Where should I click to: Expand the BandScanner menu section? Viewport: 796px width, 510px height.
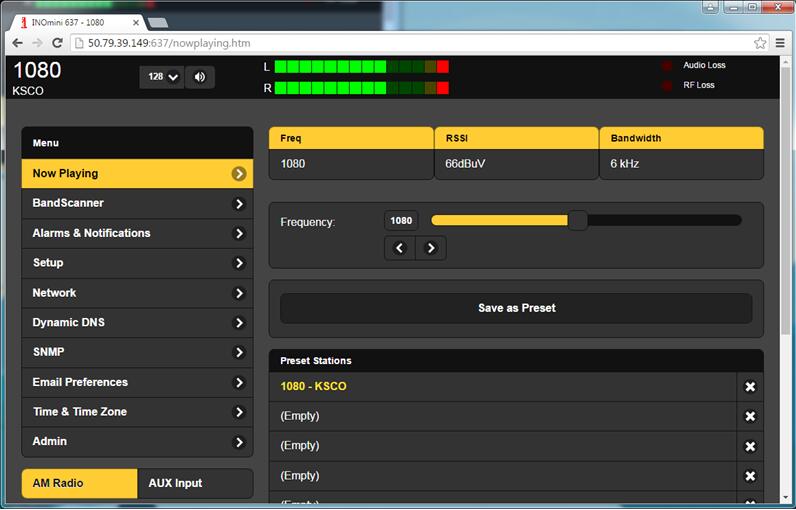pyautogui.click(x=137, y=203)
